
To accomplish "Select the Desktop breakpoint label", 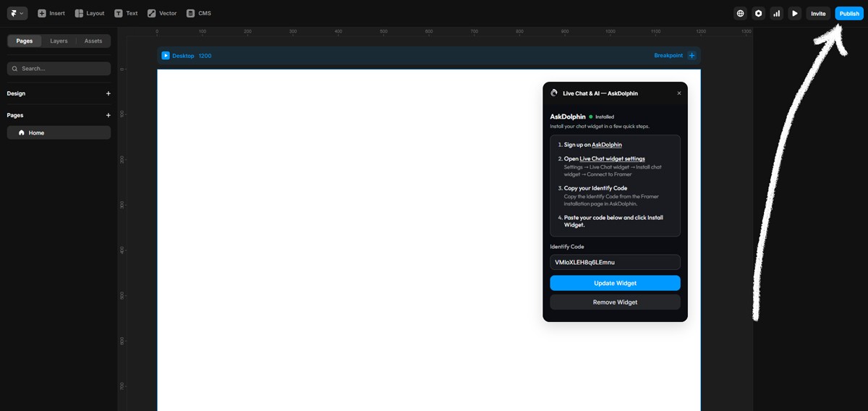I will pos(183,56).
